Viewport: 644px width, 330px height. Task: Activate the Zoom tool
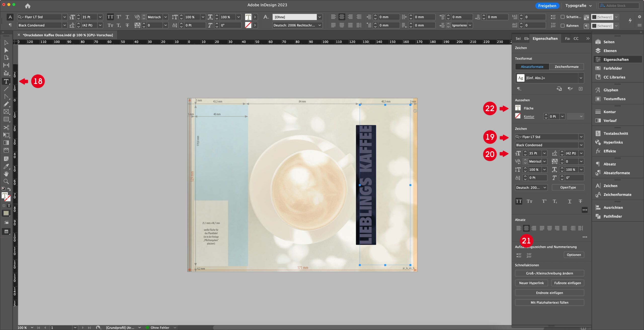[6, 181]
